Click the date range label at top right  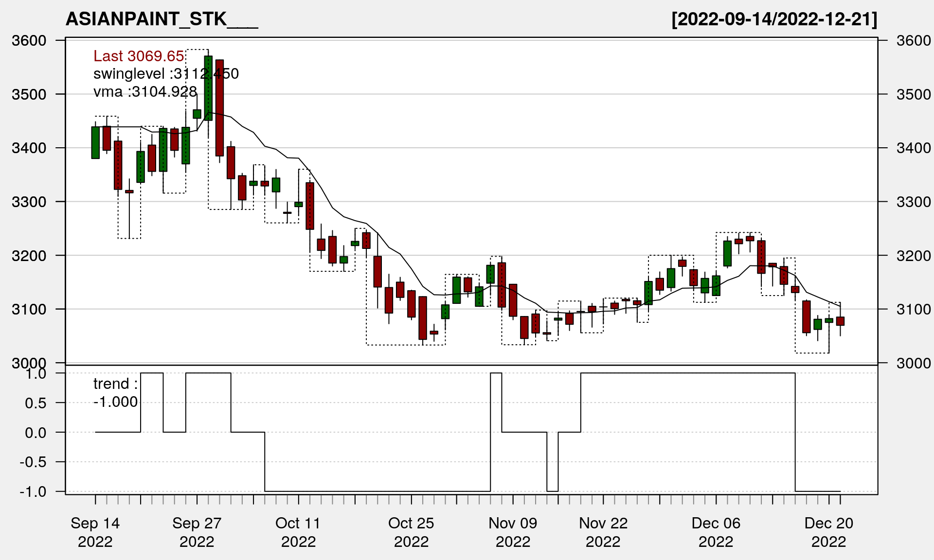[774, 19]
